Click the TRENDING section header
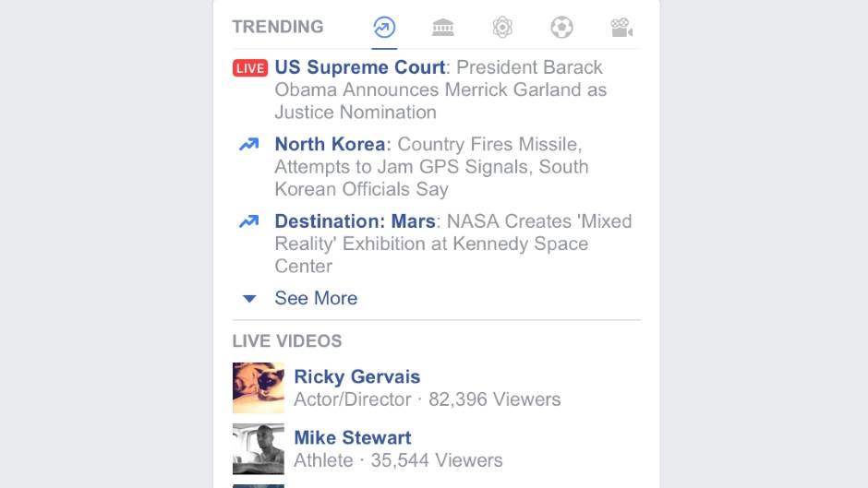This screenshot has height=488, width=868. coord(278,27)
